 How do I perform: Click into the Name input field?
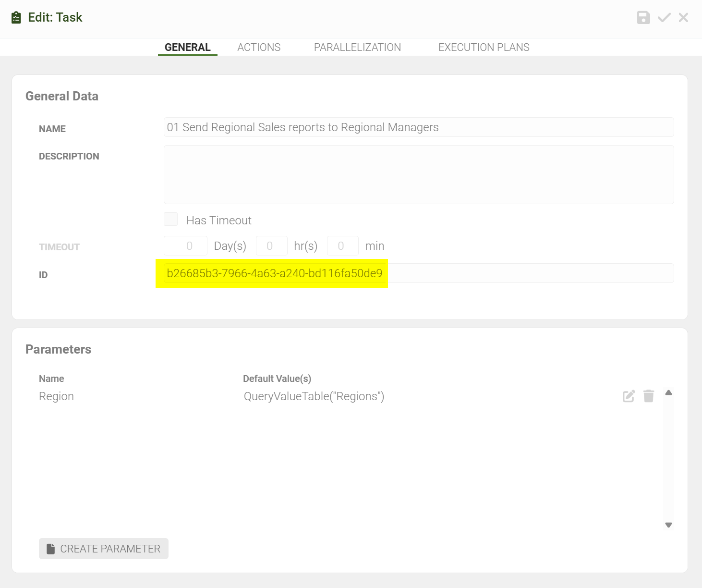pyautogui.click(x=418, y=127)
